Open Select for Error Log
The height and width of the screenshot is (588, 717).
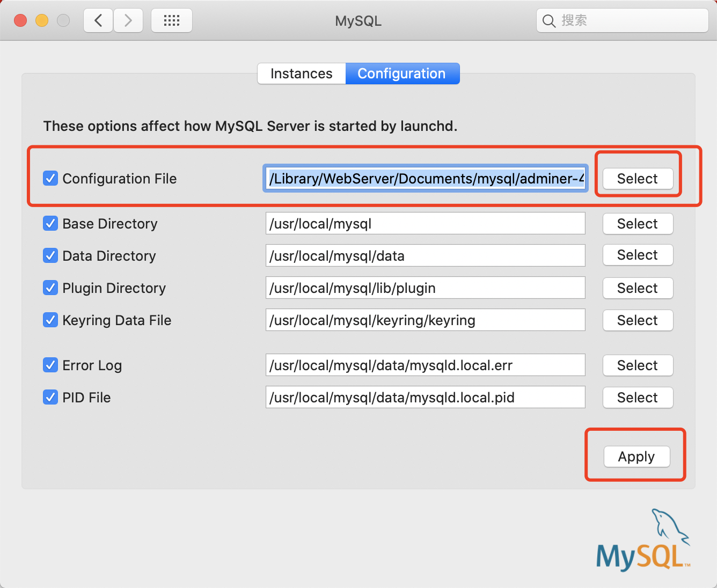coord(638,365)
